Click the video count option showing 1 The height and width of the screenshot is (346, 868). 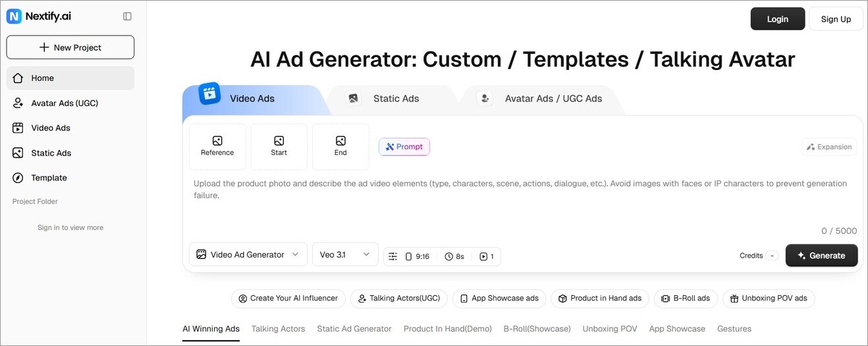(x=487, y=256)
